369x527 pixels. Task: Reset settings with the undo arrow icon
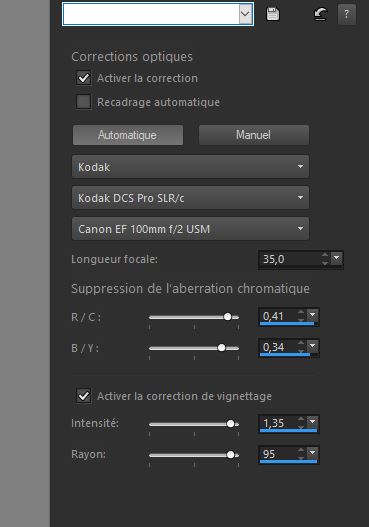pos(320,14)
